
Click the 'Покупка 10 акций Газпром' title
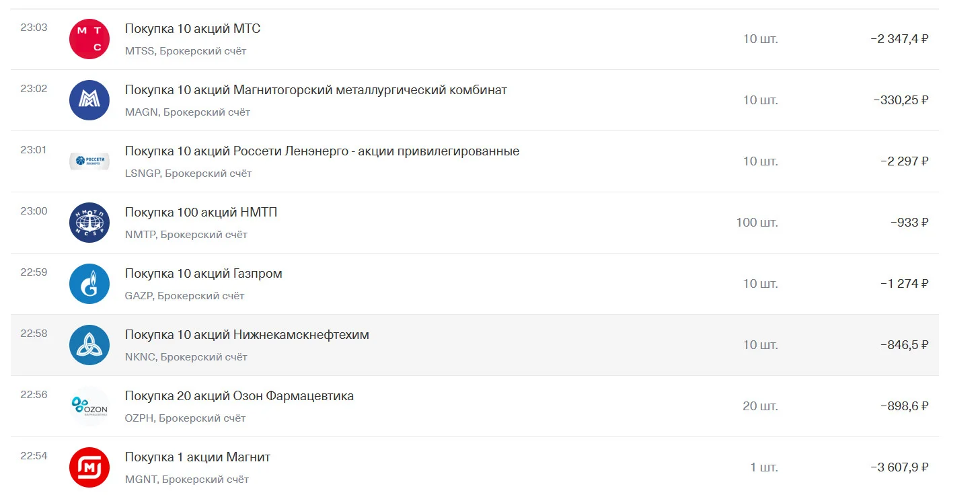pos(204,274)
